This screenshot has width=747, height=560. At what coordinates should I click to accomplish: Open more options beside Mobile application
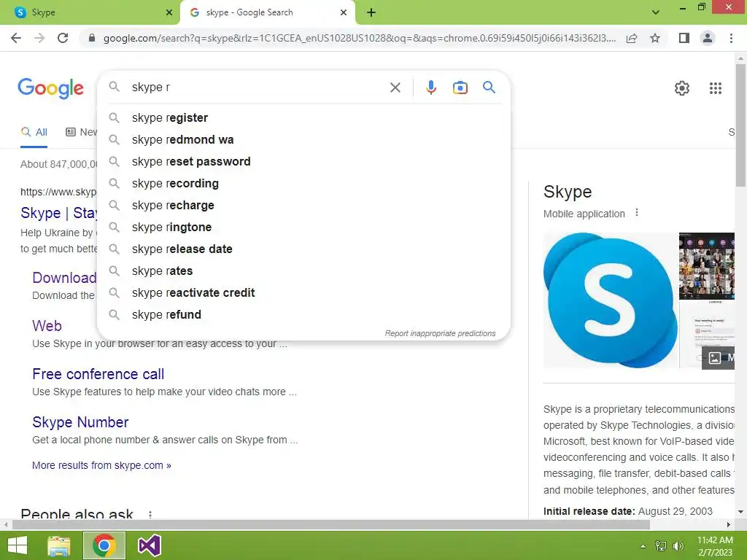click(637, 213)
